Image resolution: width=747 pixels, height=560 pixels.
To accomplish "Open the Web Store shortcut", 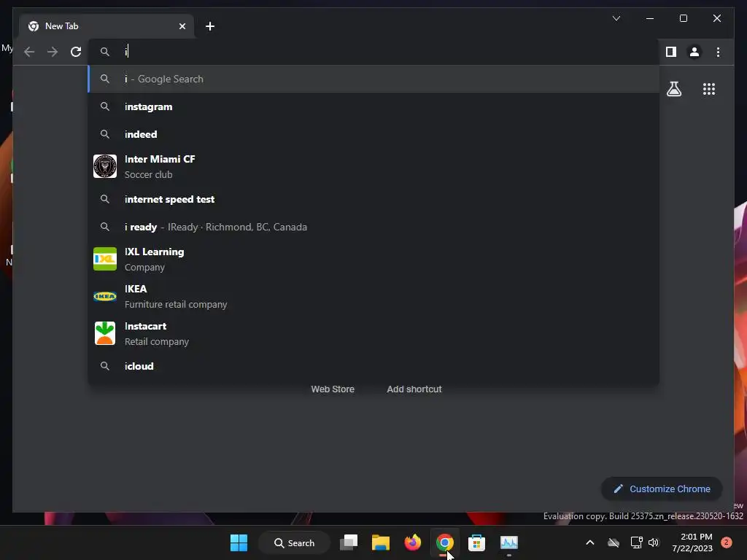I will coord(333,389).
